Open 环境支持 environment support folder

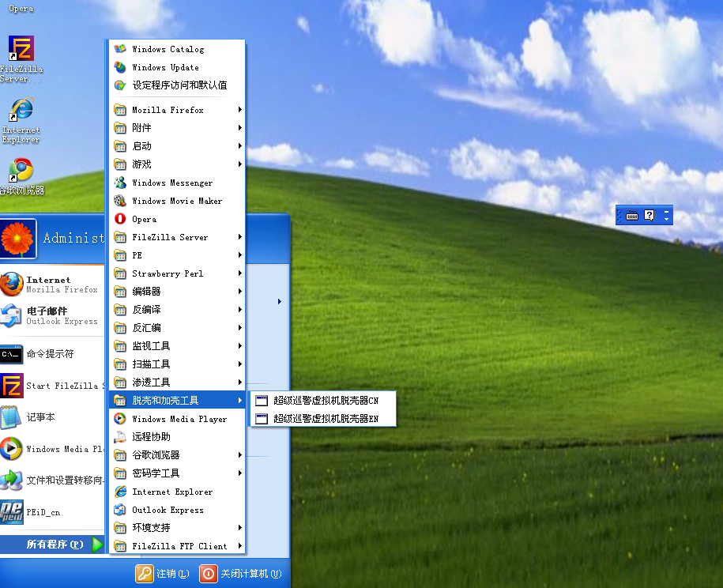tap(177, 528)
